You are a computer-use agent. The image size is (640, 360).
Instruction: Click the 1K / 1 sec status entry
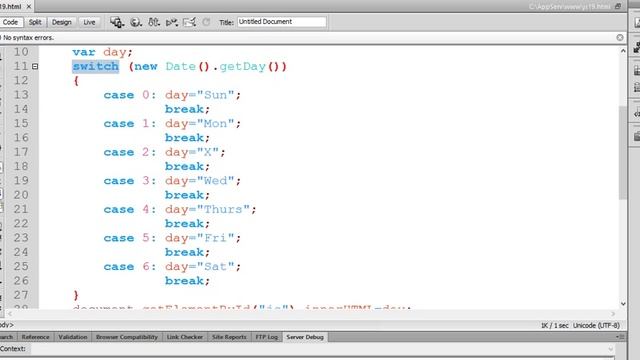click(554, 325)
